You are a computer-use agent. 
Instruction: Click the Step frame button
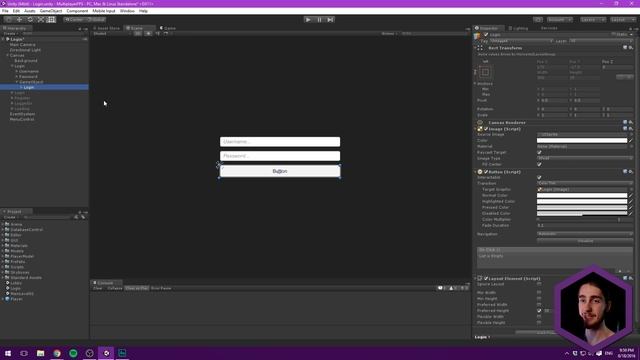(330, 20)
